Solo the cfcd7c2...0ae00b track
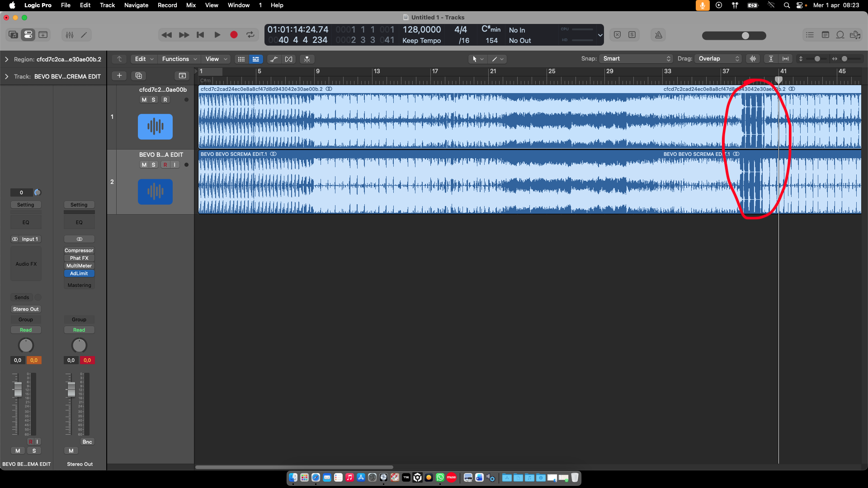Viewport: 868px width, 488px height. tap(154, 100)
